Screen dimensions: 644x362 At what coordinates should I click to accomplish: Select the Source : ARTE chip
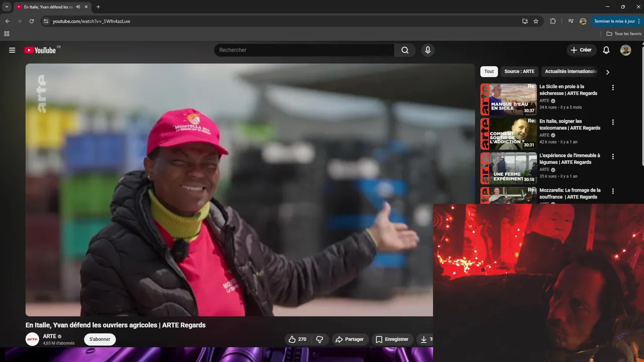519,71
